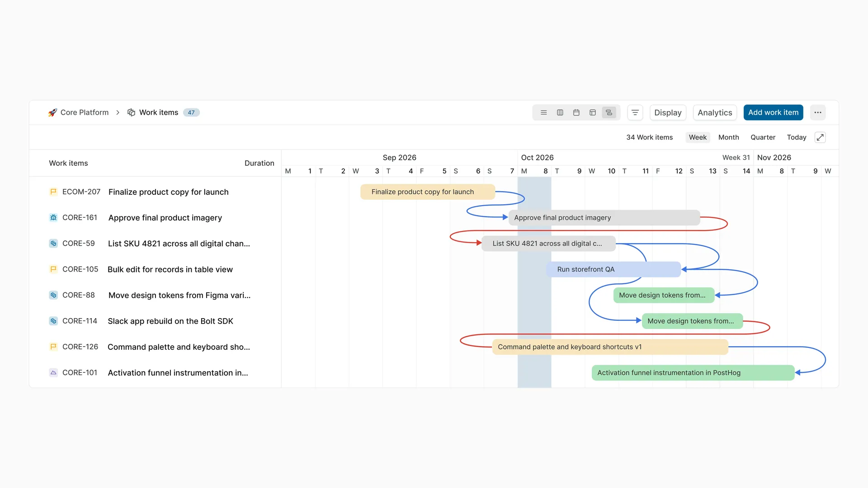Click the 34 Work items count text
This screenshot has height=488, width=868.
pyautogui.click(x=649, y=137)
